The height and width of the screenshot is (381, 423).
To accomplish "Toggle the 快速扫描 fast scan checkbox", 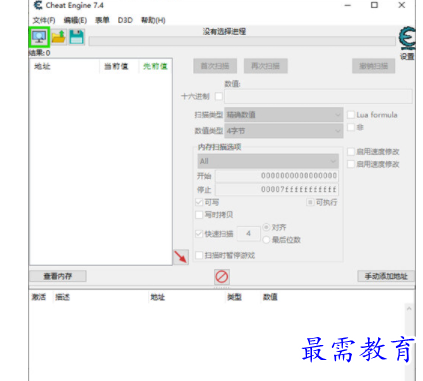I will click(199, 234).
